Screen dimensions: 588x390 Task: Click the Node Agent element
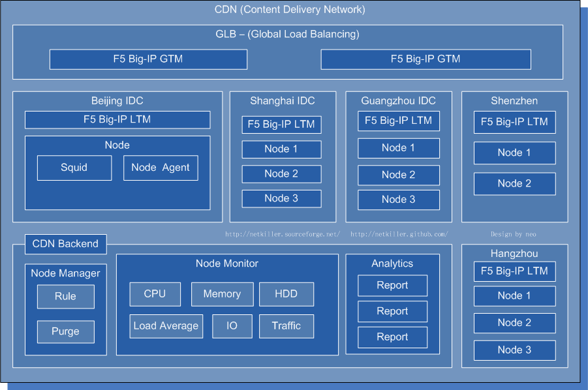pos(161,168)
